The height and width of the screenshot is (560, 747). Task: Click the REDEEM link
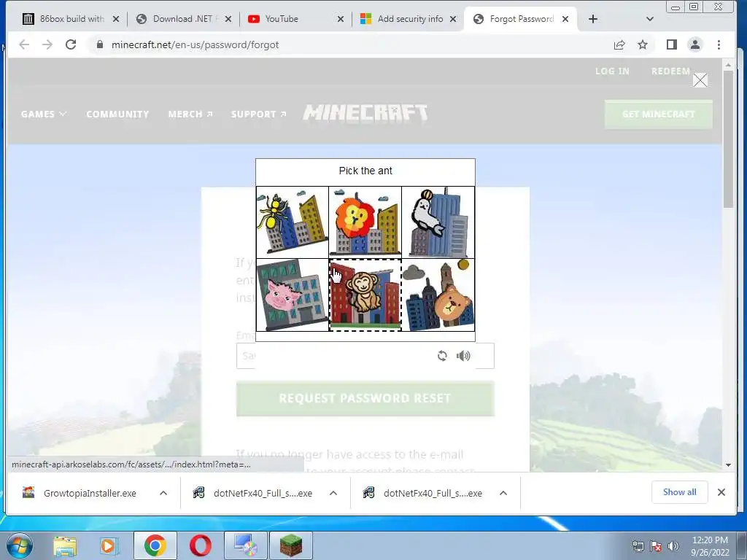tap(671, 71)
